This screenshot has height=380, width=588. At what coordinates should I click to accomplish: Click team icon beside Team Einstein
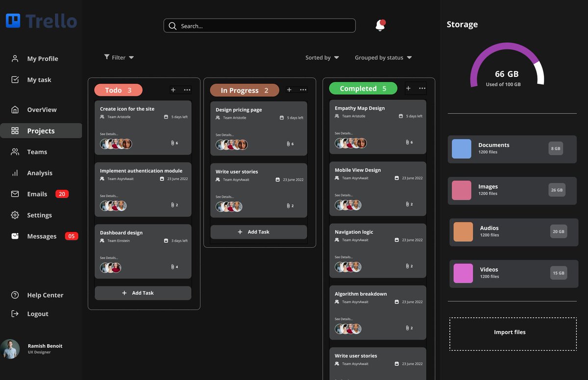[x=102, y=240]
